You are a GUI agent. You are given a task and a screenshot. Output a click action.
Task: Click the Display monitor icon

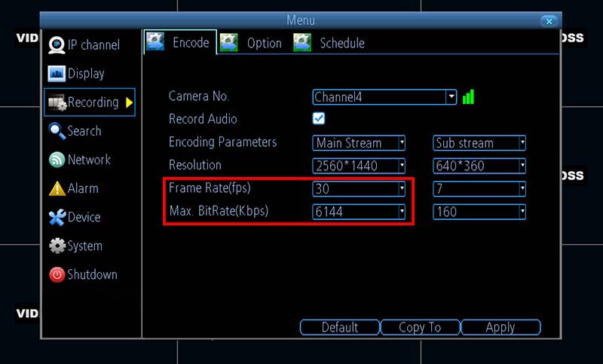tap(57, 74)
